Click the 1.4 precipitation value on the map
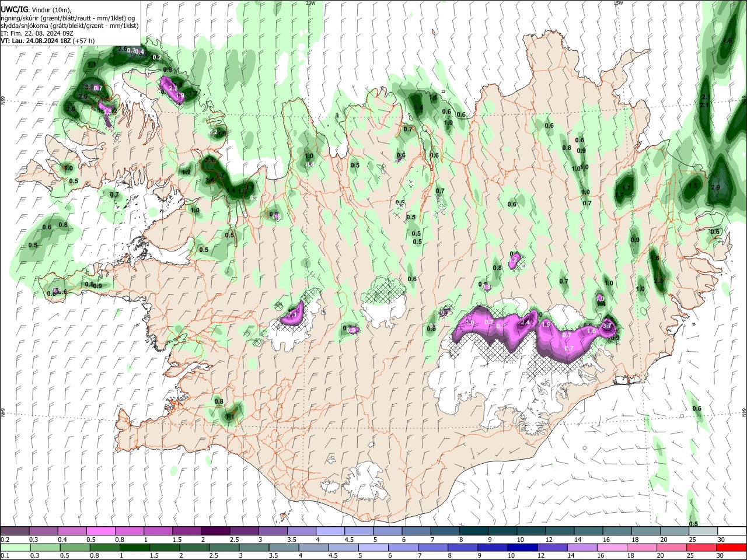Viewport: 747px width, 560px height. point(418,108)
